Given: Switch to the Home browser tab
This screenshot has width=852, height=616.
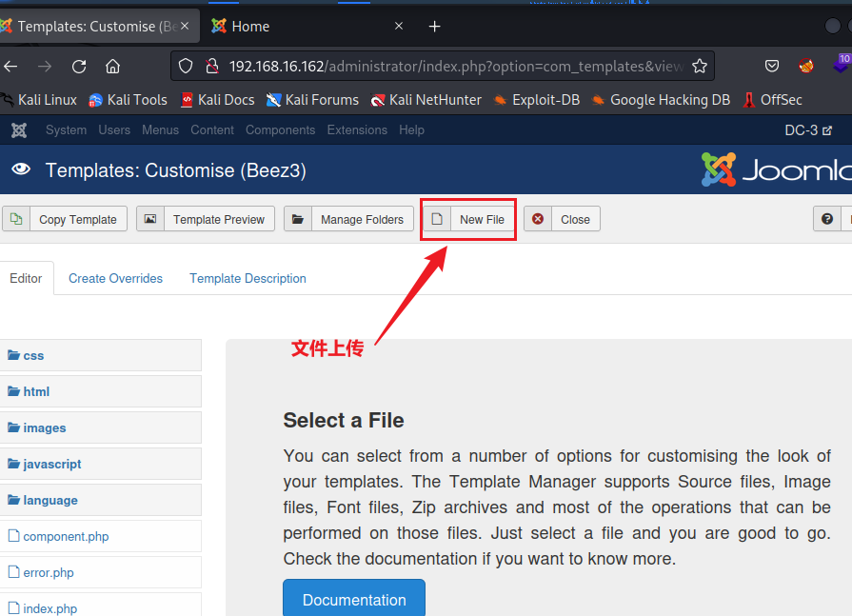Looking at the screenshot, I should pyautogui.click(x=307, y=26).
